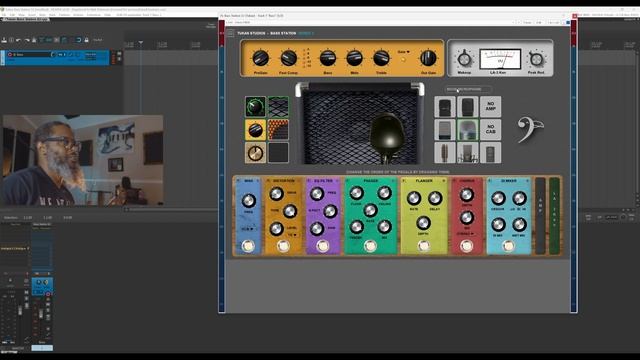Open the Wah pedal mode dropdown
This screenshot has width=640, height=360.
click(x=248, y=229)
